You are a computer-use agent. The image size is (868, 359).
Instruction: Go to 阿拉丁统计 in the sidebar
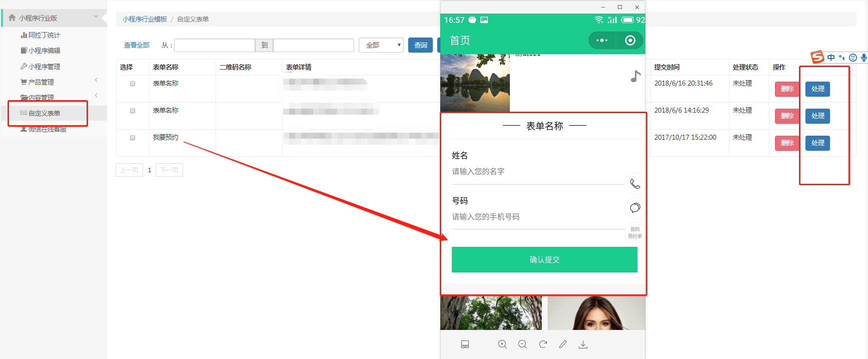coord(44,35)
